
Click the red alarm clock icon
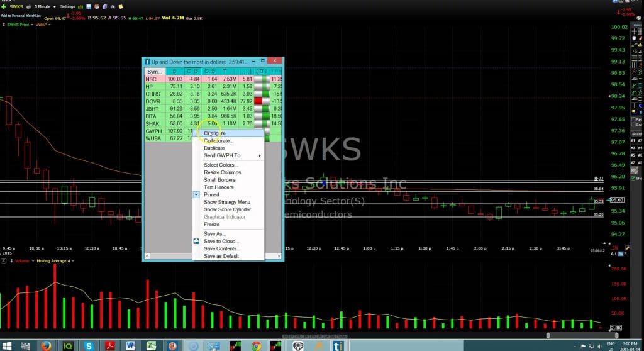97,6
